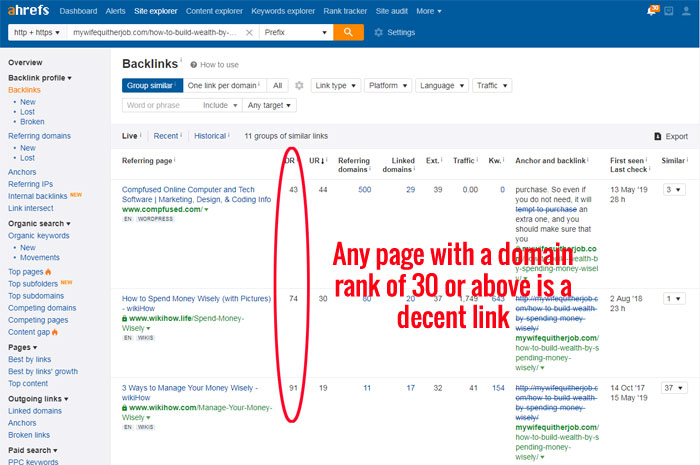The height and width of the screenshot is (465, 700).
Task: Collapse the Backlink profile section
Action: point(40,78)
